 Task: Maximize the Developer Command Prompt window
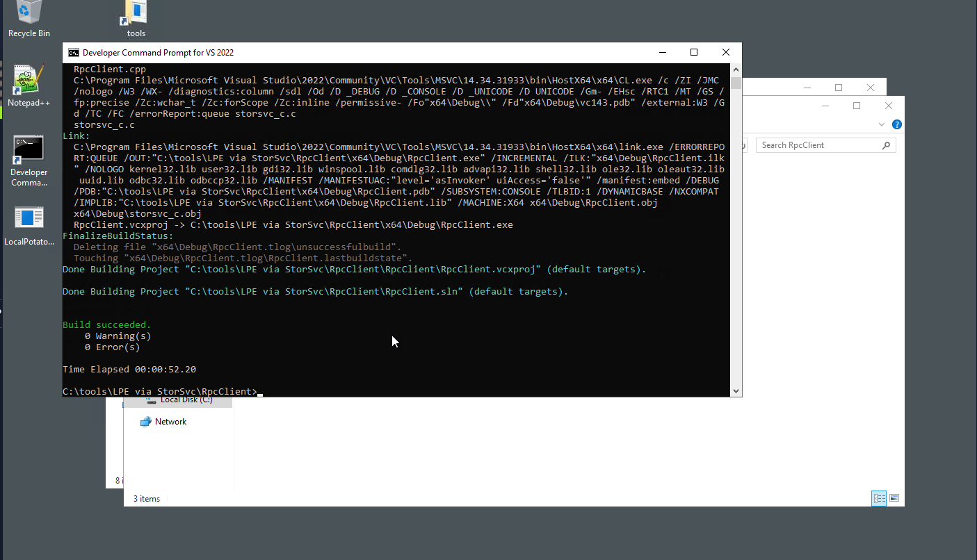[694, 53]
